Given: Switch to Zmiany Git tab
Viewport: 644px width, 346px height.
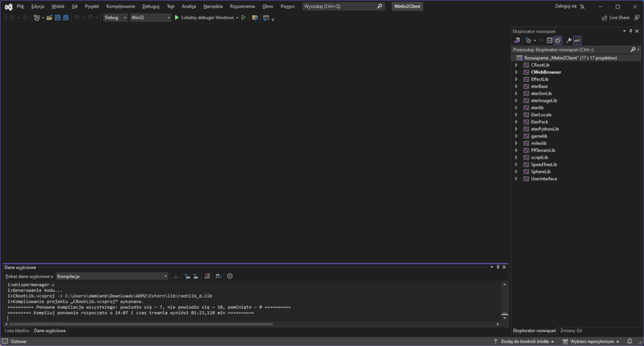Looking at the screenshot, I should (x=571, y=331).
